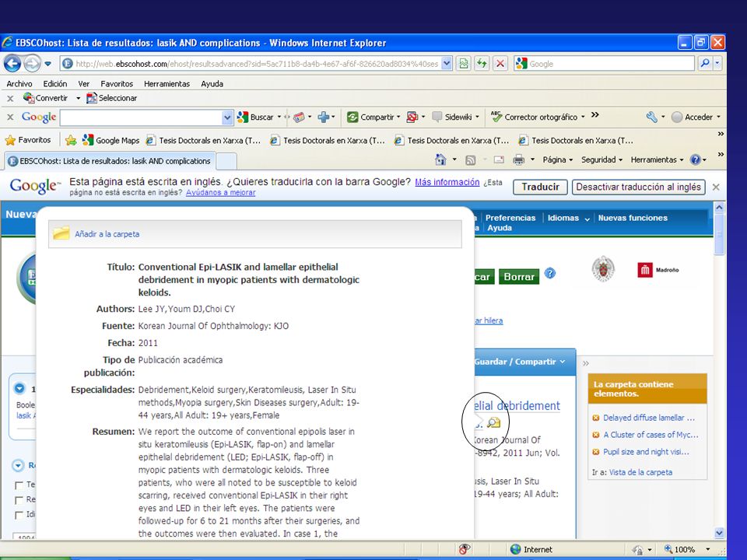
Task: Click the blue plus icon on Google toolbar
Action: [324, 117]
